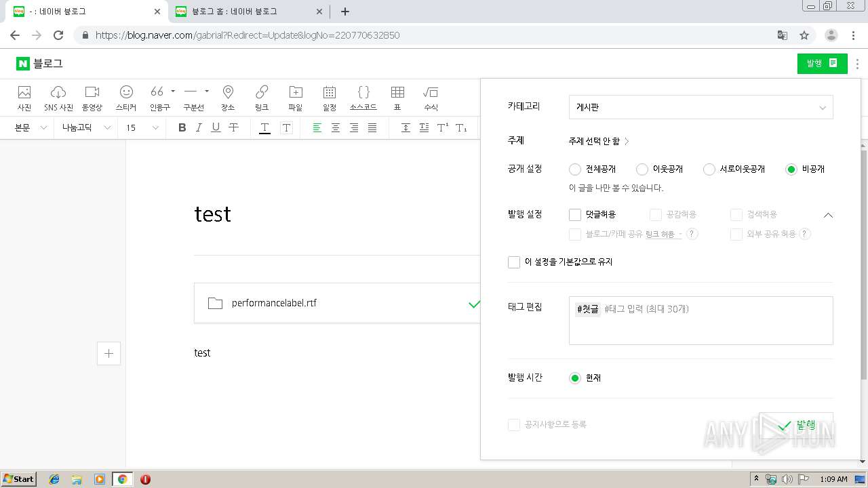Insert a formula with 수식
The height and width of the screenshot is (488, 868).
coord(431,98)
